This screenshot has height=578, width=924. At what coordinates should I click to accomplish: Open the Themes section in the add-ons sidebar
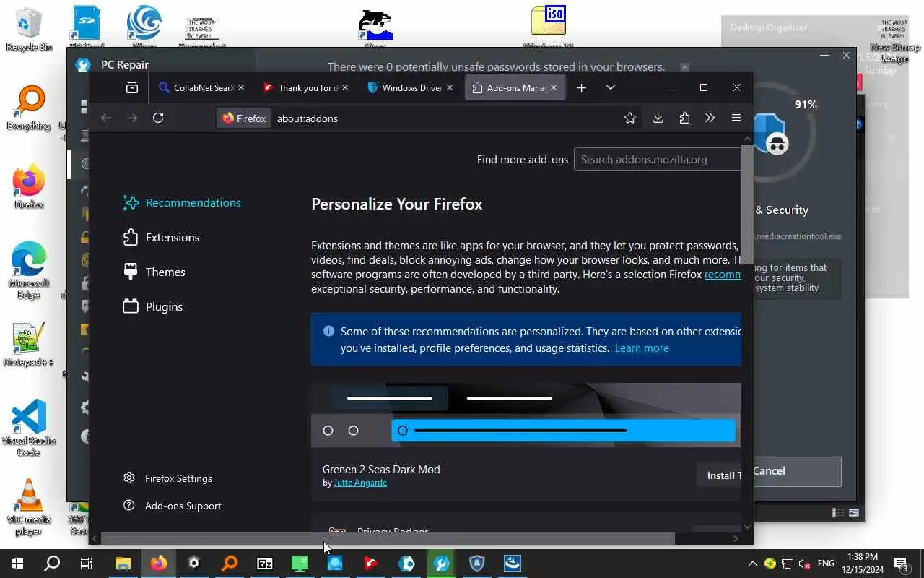(154, 272)
